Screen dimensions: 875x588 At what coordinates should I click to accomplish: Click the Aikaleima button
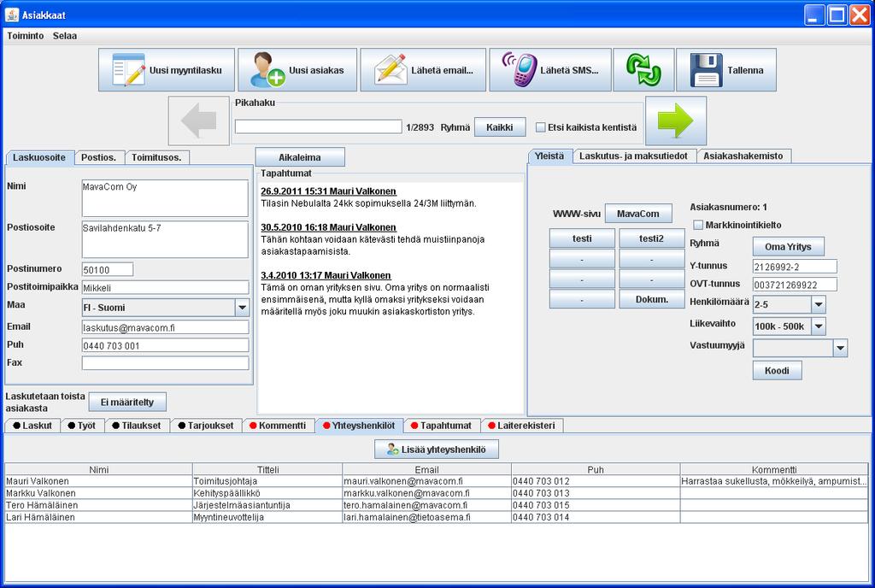(x=300, y=157)
